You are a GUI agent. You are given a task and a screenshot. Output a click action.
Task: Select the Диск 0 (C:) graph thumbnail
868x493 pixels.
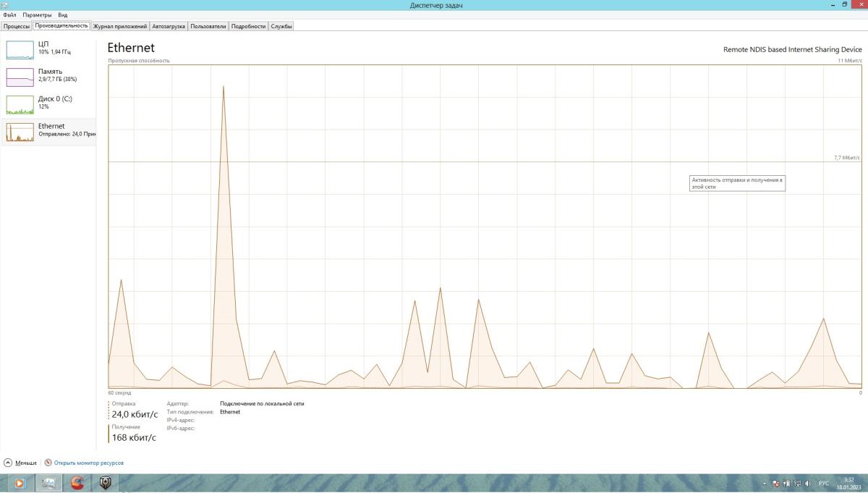click(x=20, y=105)
